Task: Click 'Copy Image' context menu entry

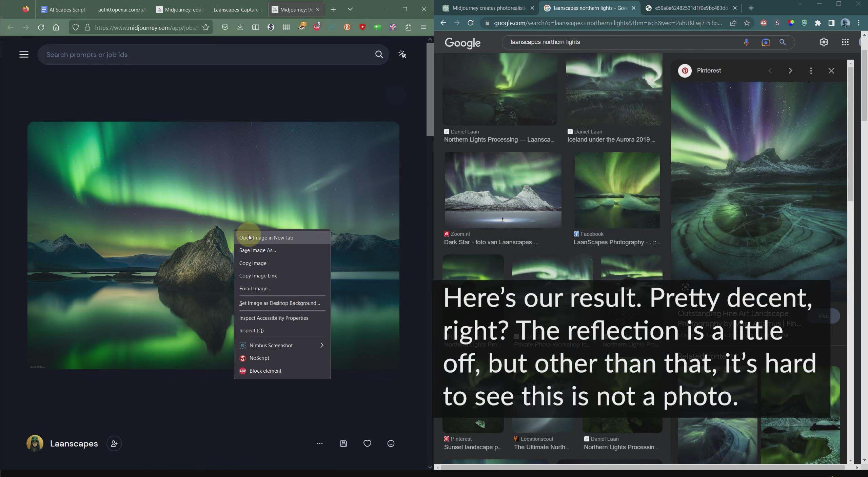Action: click(253, 263)
